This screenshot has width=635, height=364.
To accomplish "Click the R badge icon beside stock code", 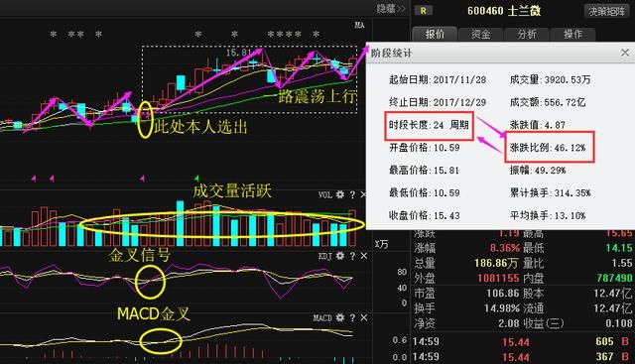I will point(424,11).
